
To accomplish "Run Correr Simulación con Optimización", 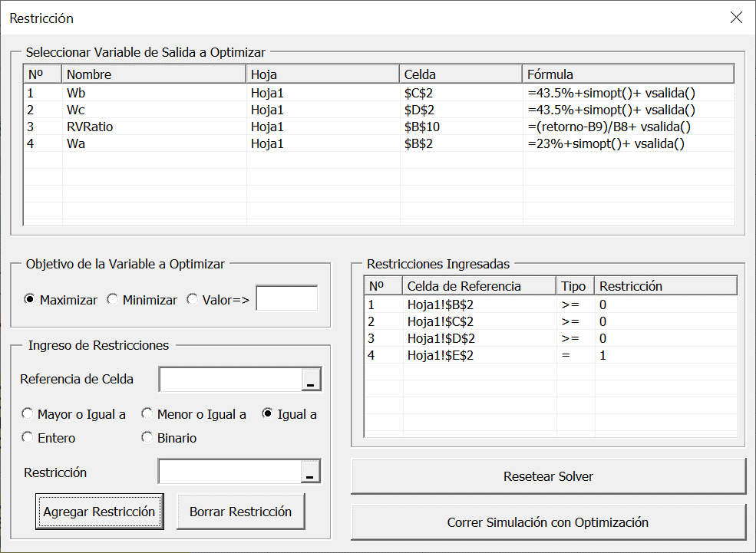I will coord(548,522).
